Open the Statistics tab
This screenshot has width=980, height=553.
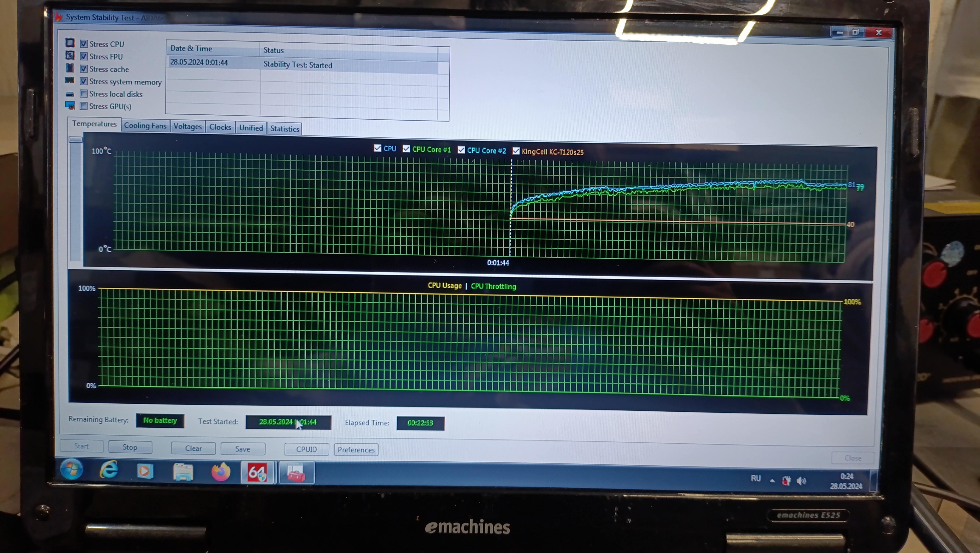click(285, 129)
